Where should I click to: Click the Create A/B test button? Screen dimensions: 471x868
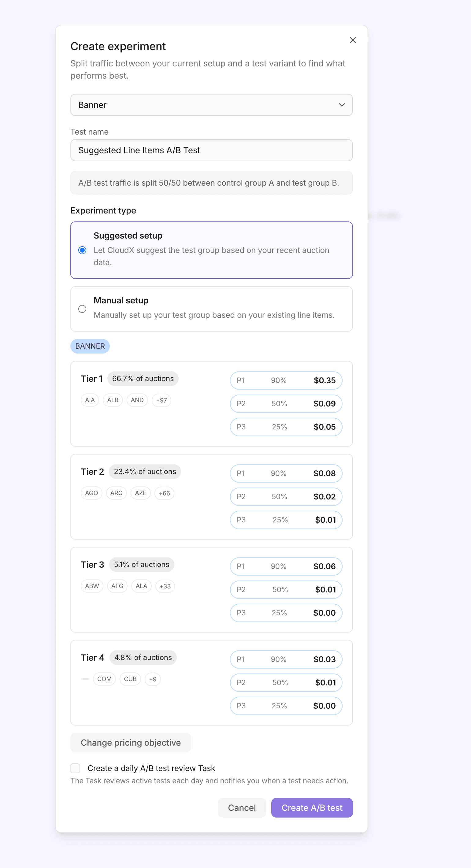[x=312, y=808]
